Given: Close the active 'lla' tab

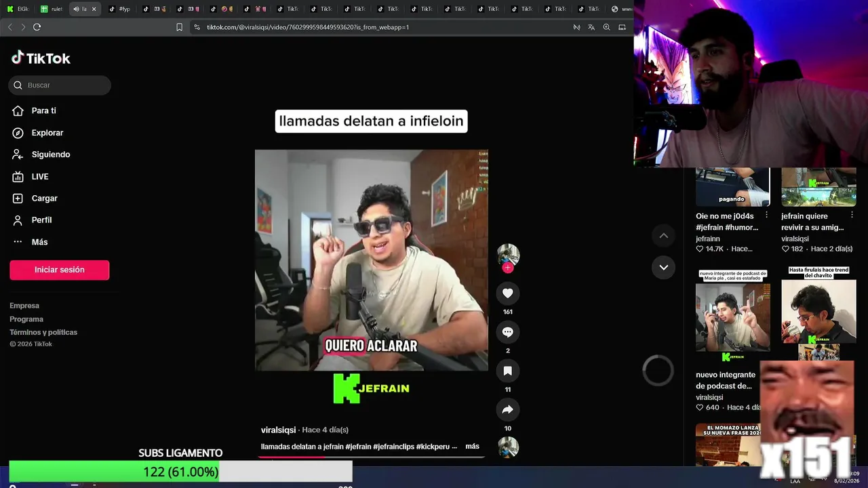Looking at the screenshot, I should [94, 9].
